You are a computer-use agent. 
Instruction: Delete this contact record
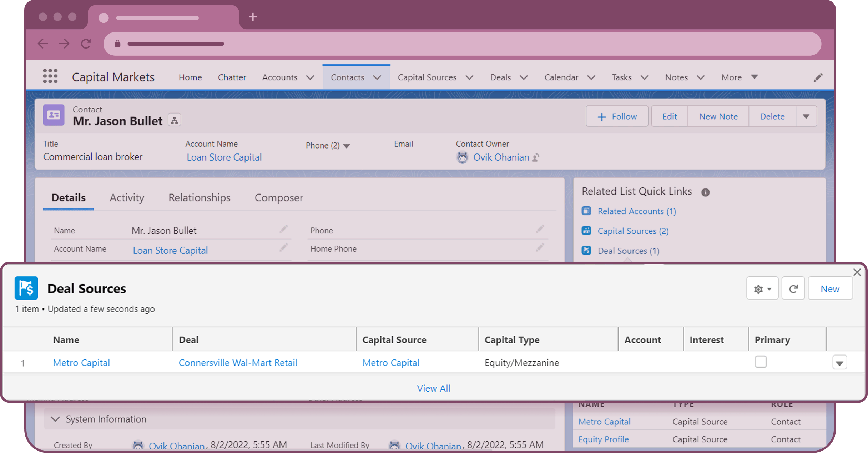772,116
